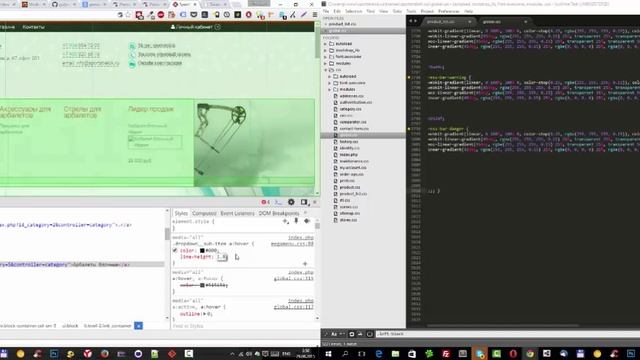Open Photoshop icon in left taskbar

point(54,353)
